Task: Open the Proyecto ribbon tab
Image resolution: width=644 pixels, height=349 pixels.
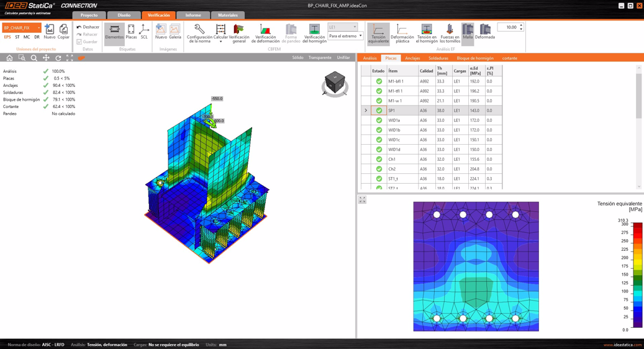Action: 89,15
